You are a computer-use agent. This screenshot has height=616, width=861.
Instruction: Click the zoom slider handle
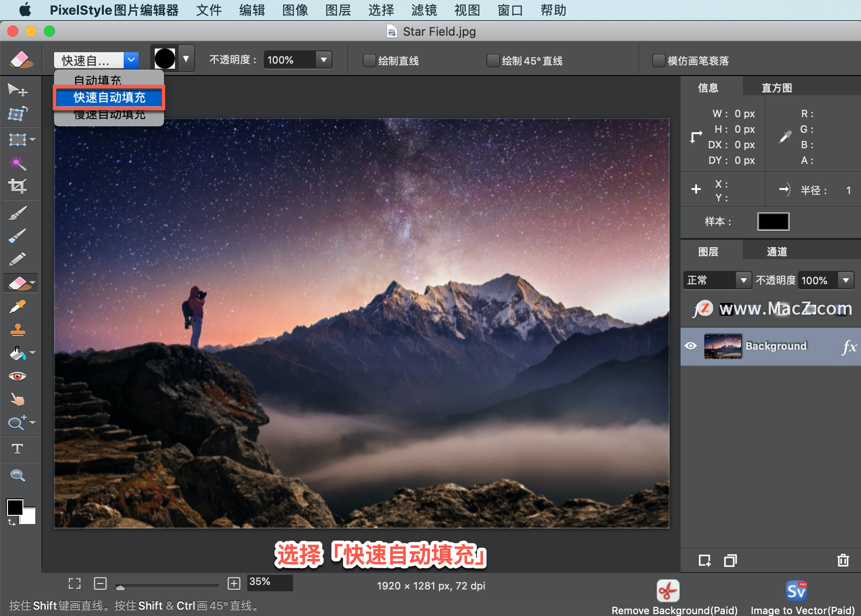(120, 588)
